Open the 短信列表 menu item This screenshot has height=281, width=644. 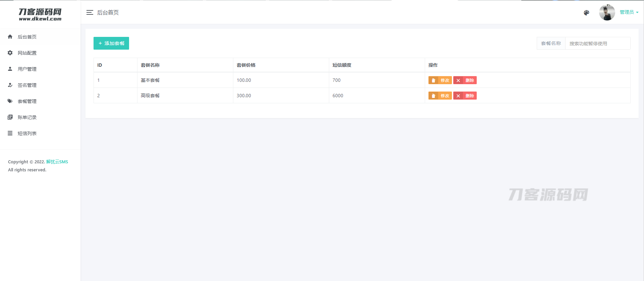27,133
